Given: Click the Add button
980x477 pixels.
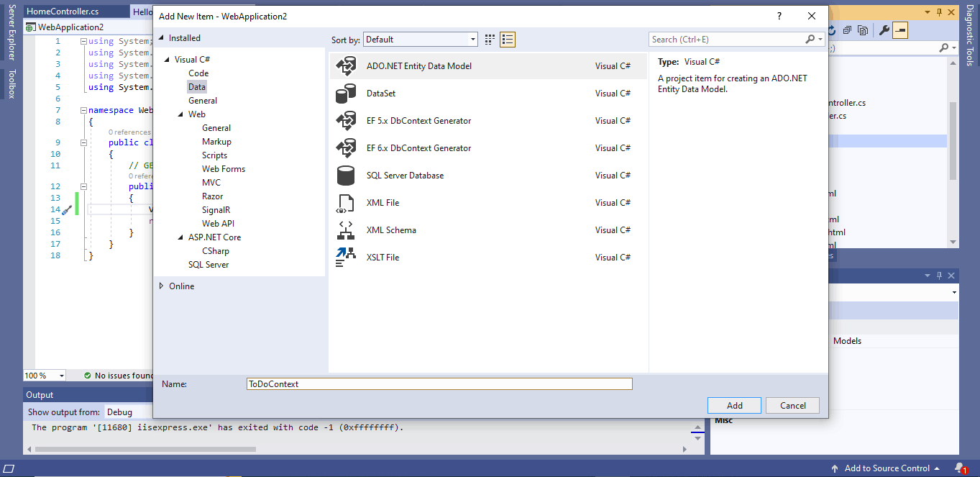Looking at the screenshot, I should 735,405.
